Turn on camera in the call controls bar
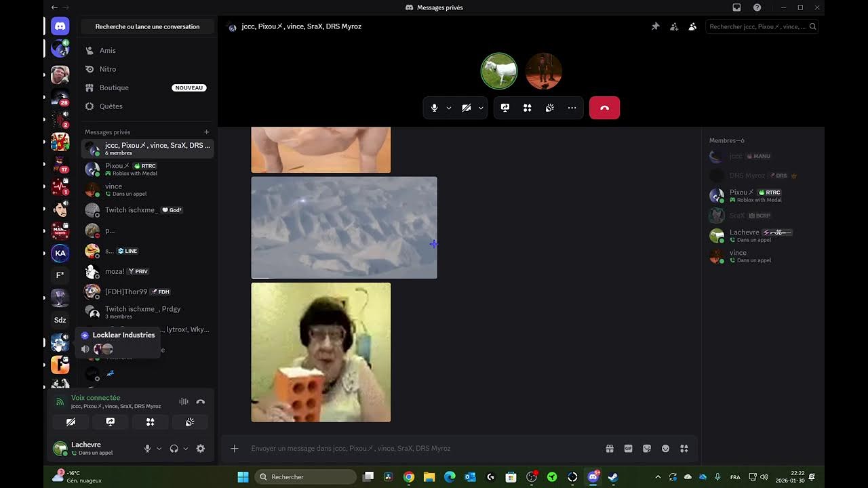868x488 pixels. 467,108
